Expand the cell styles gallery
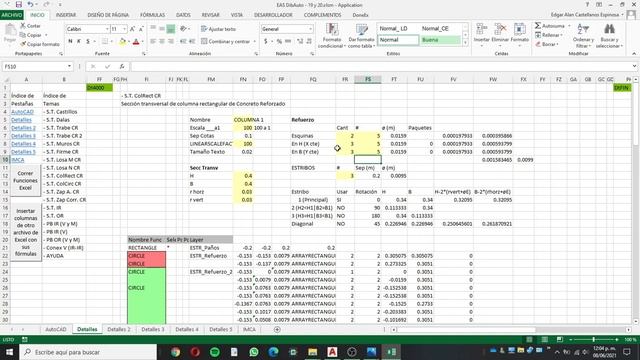 coord(465,43)
